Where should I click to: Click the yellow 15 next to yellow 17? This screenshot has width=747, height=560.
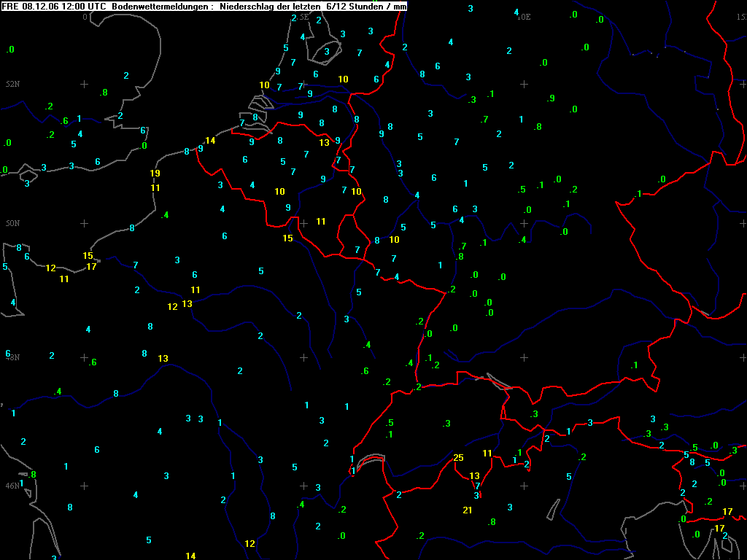click(x=88, y=256)
